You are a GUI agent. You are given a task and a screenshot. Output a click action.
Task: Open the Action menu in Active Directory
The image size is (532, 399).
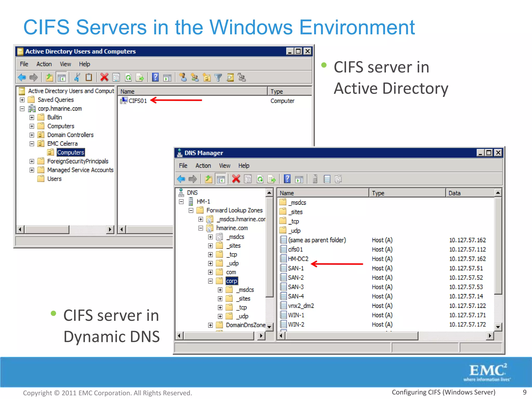44,64
